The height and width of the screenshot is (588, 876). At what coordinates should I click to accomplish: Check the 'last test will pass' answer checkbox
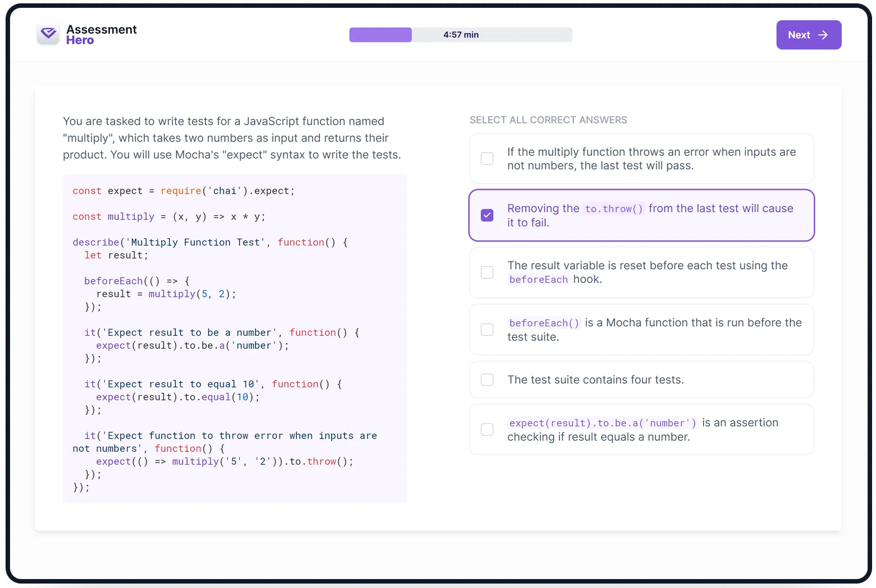pos(487,158)
